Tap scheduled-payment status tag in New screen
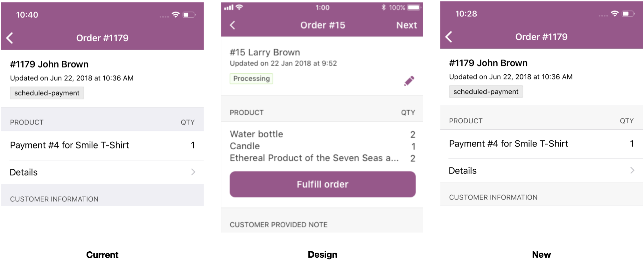The height and width of the screenshot is (265, 644). [486, 92]
